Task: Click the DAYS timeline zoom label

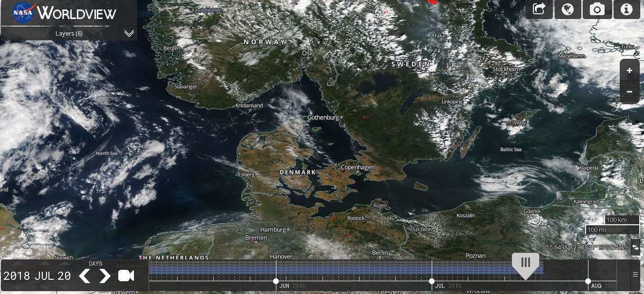Action: [95, 263]
